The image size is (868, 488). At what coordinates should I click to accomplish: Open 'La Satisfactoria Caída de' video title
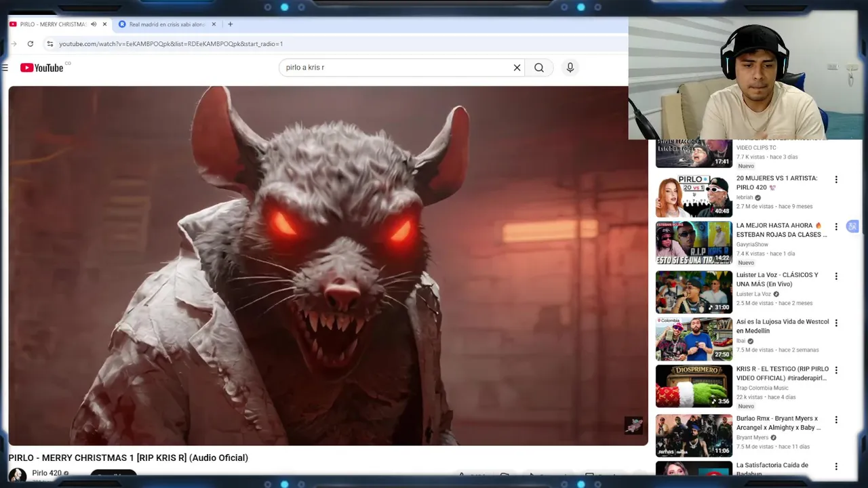[772, 469]
